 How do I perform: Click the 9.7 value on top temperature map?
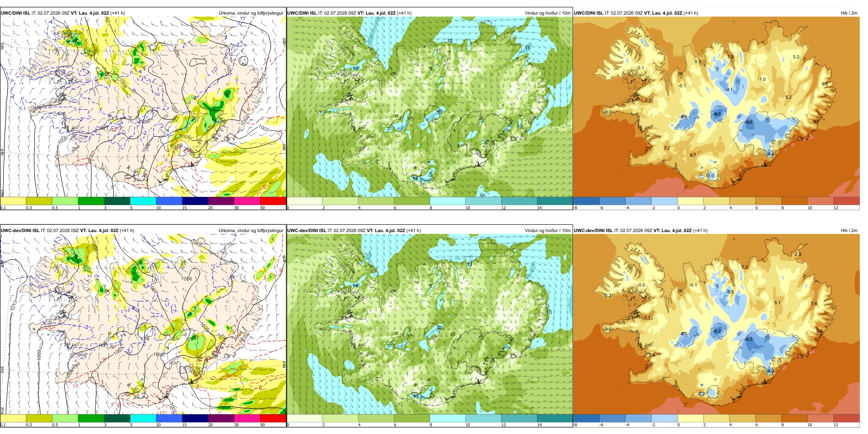coord(816,122)
